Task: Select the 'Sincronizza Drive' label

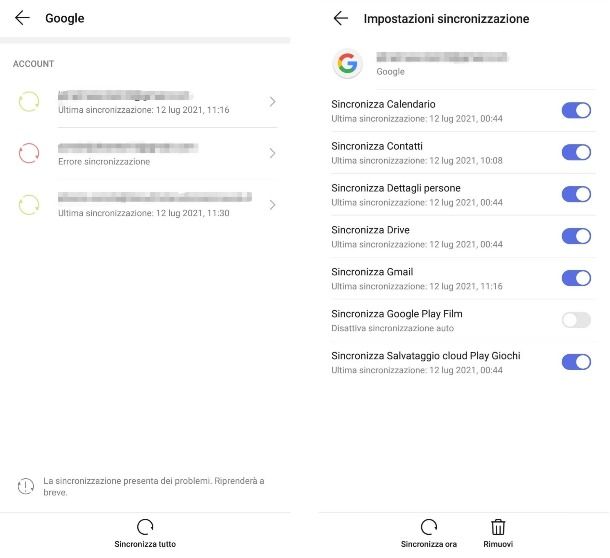Action: click(370, 230)
